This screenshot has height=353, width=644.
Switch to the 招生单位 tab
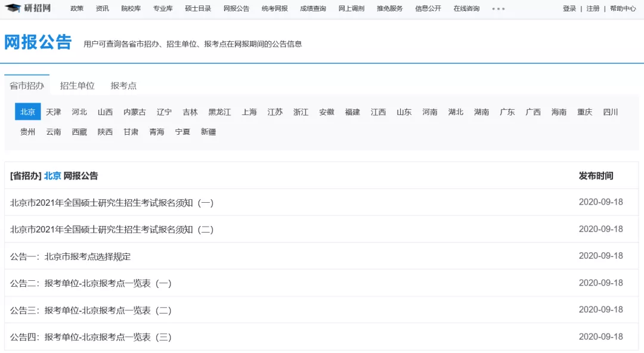[77, 85]
